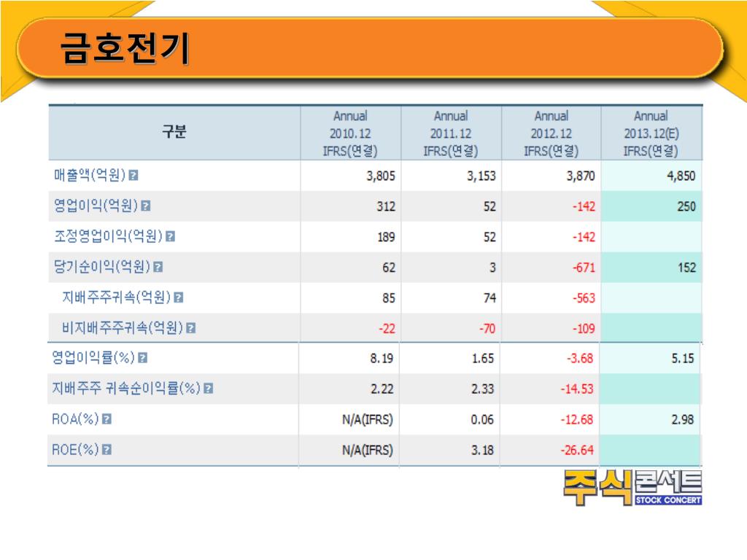This screenshot has width=747, height=560.
Task: Select the 1.65 operating margin value
Action: pyautogui.click(x=483, y=359)
